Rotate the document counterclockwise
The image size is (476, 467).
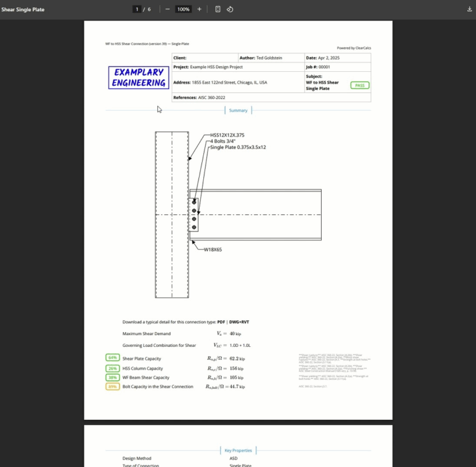(230, 9)
